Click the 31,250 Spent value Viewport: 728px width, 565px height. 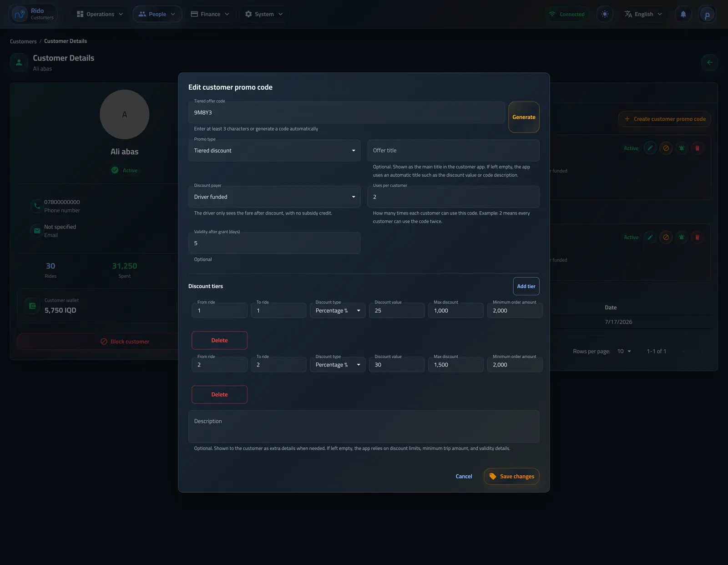[x=125, y=266]
